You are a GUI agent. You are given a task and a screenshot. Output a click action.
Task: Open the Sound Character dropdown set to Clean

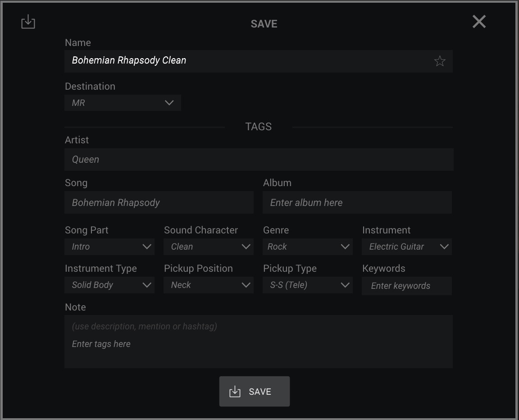coord(209,247)
